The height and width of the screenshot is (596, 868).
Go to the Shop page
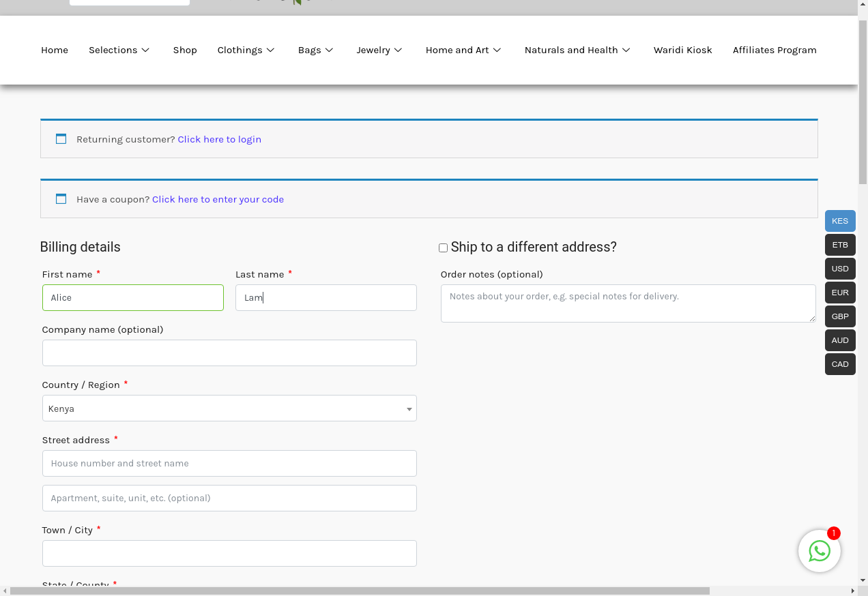click(185, 50)
